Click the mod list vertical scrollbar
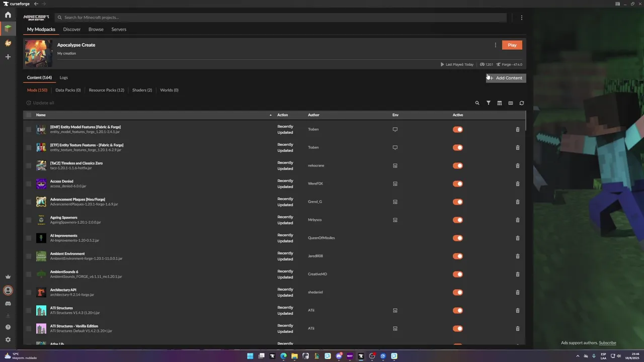Viewport: 644px width, 362px height. coord(525,121)
